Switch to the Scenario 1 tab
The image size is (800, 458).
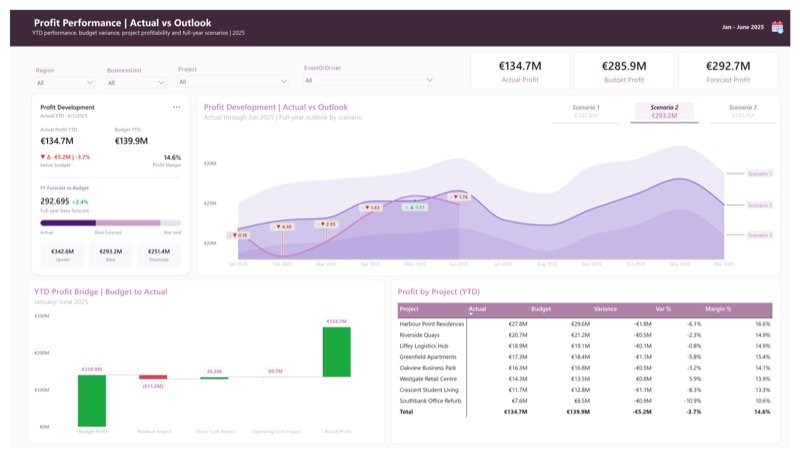click(x=586, y=112)
